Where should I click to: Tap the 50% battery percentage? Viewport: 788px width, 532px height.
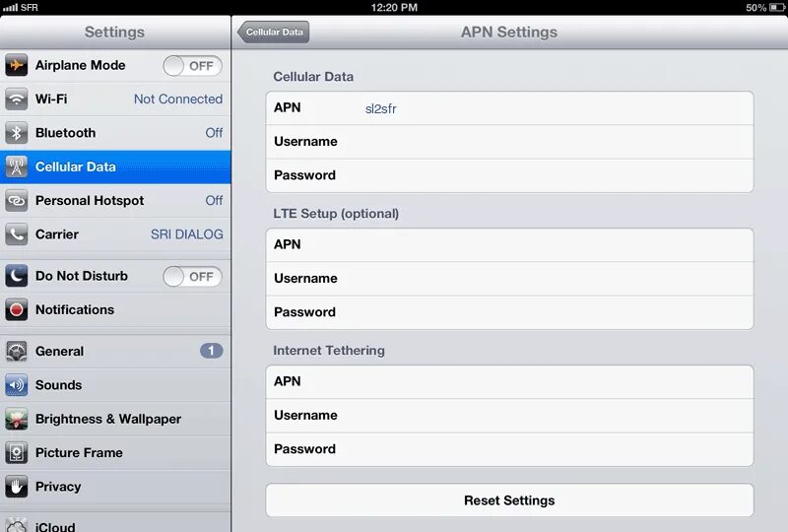point(755,8)
